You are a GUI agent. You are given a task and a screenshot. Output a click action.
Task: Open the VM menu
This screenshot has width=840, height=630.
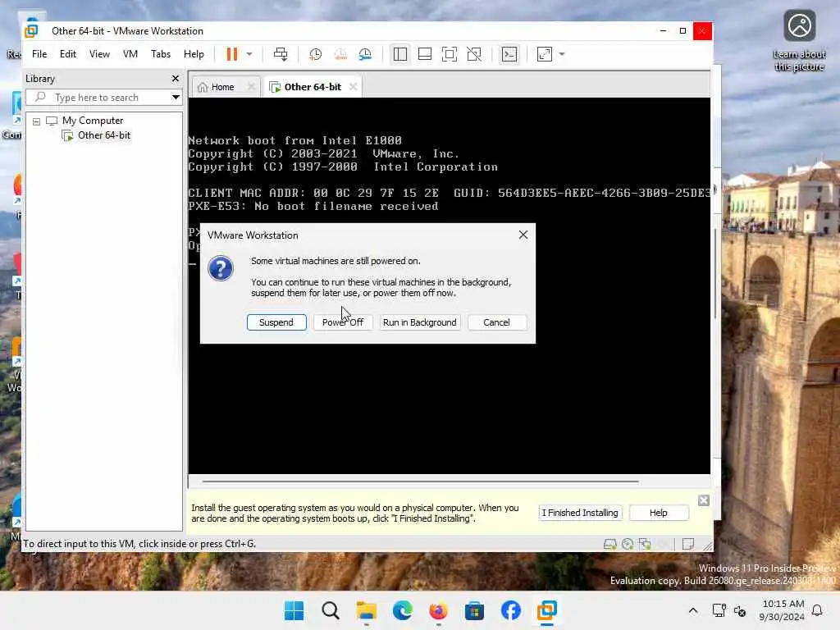(130, 54)
